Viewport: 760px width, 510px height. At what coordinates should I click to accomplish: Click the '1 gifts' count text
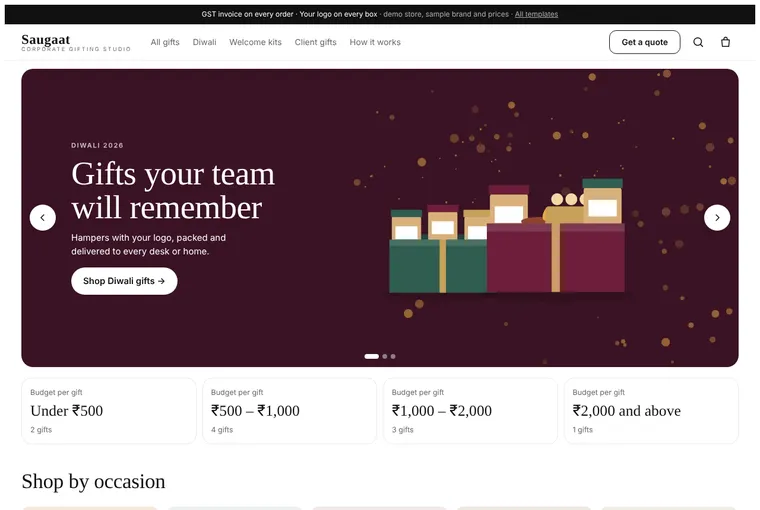pyautogui.click(x=583, y=430)
